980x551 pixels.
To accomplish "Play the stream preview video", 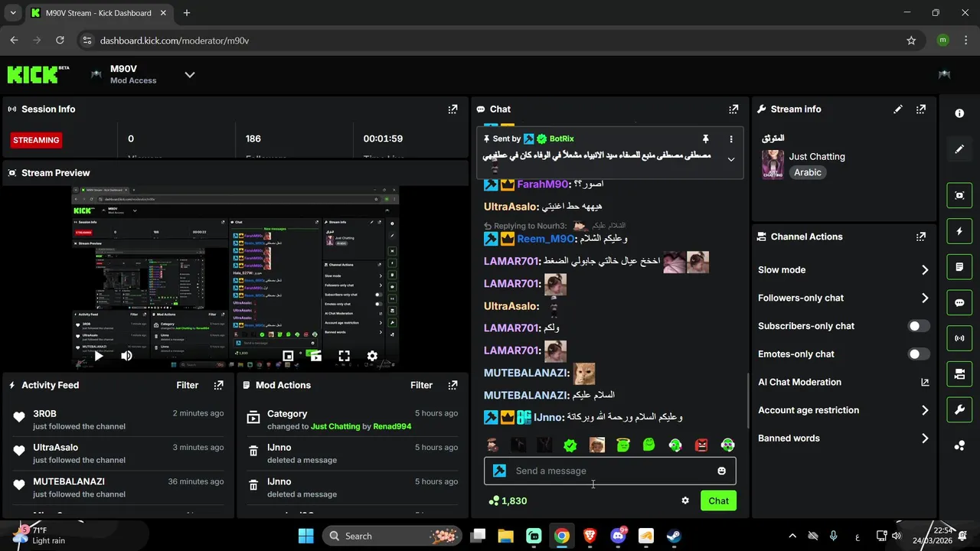I will point(98,356).
